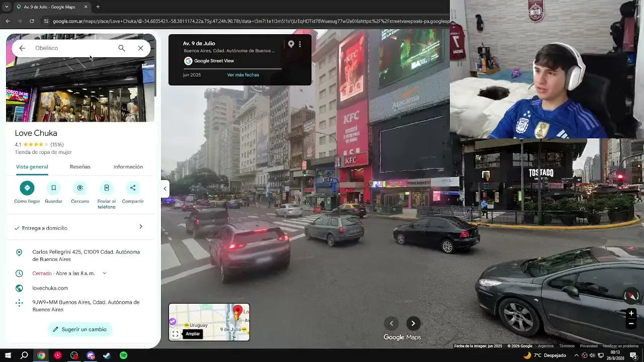Close the Av. 9 de Julio browser tab

pyautogui.click(x=86, y=7)
